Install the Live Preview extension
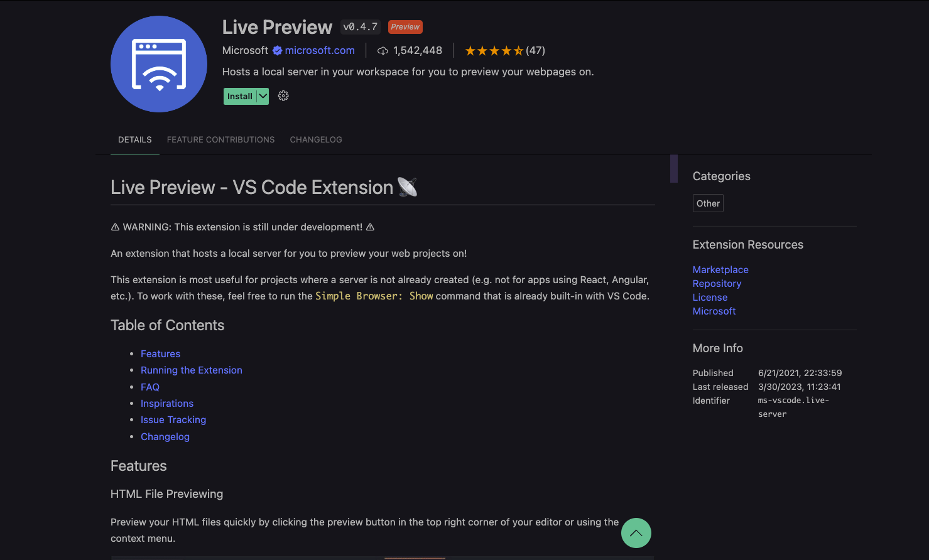Image resolution: width=929 pixels, height=560 pixels. (x=239, y=95)
